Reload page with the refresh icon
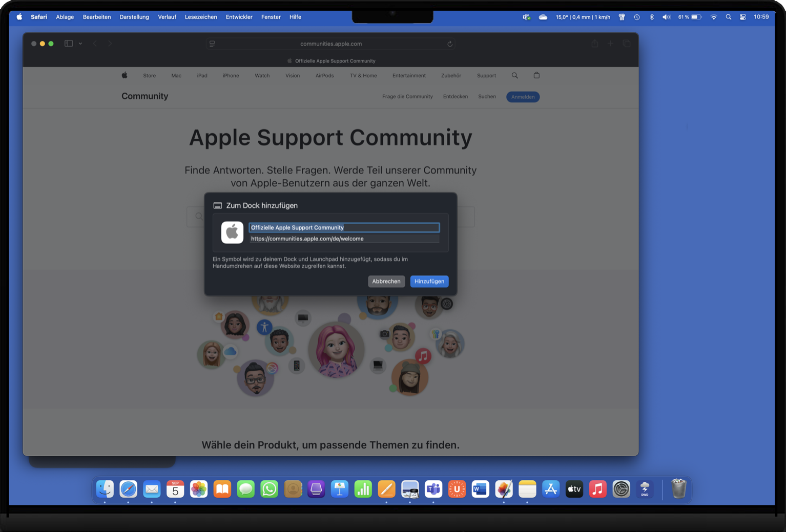The width and height of the screenshot is (786, 532). (450, 44)
